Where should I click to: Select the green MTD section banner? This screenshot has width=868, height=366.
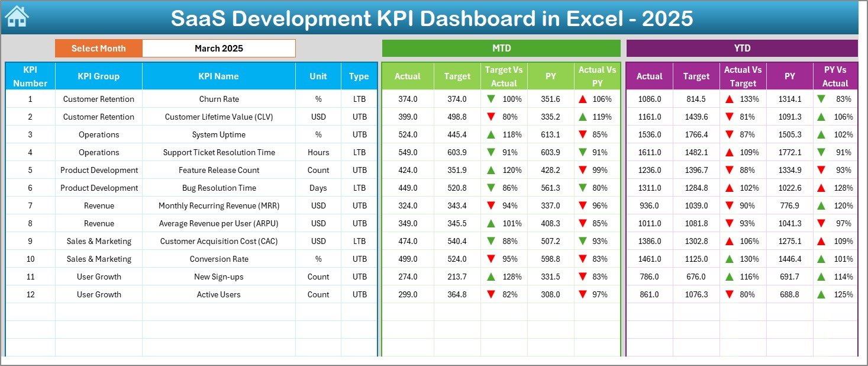point(501,49)
